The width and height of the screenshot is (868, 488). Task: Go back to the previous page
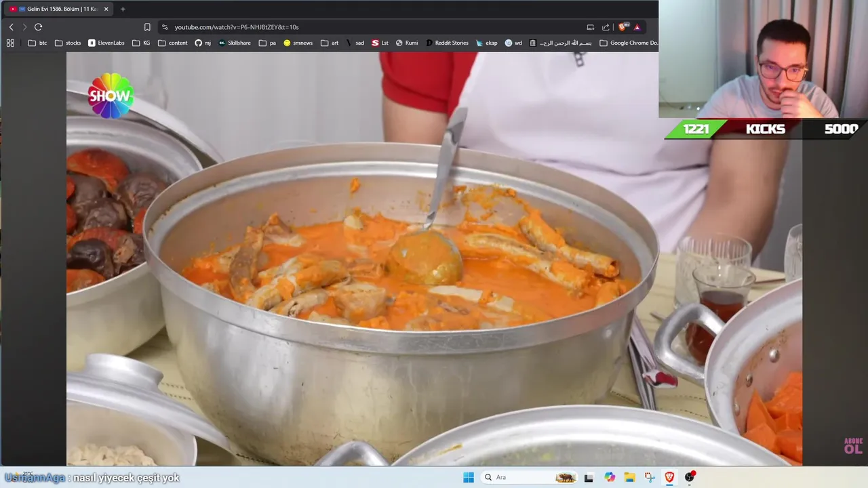(11, 27)
